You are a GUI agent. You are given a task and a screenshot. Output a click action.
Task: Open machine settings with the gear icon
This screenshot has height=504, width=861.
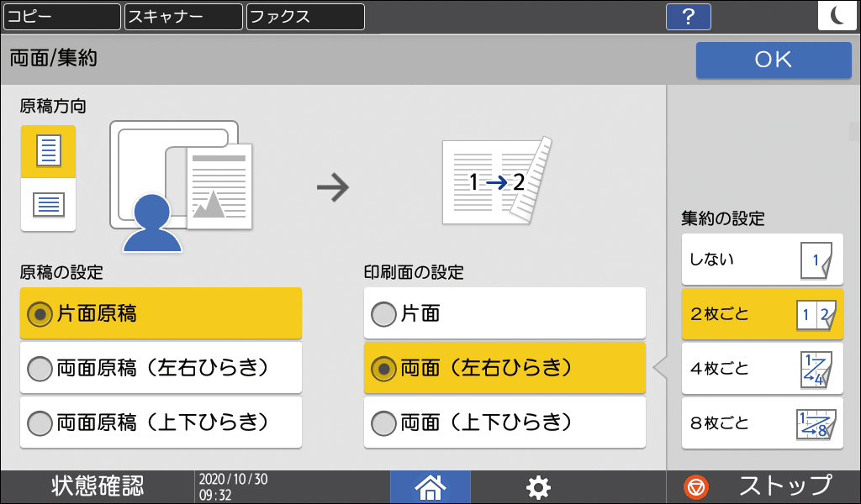[538, 486]
